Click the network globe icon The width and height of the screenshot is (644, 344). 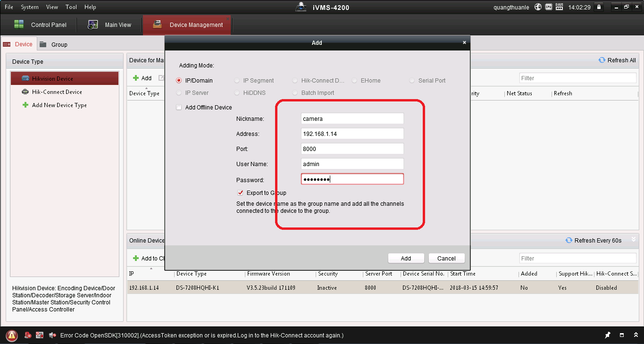(538, 7)
